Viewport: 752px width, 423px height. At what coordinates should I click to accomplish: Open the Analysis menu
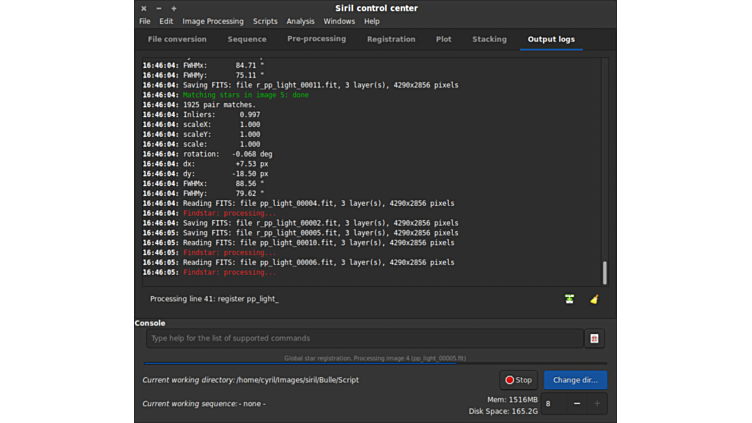click(x=300, y=21)
